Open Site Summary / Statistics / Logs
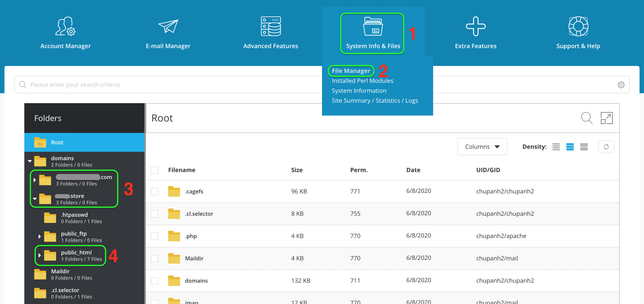The image size is (644, 304). click(375, 101)
